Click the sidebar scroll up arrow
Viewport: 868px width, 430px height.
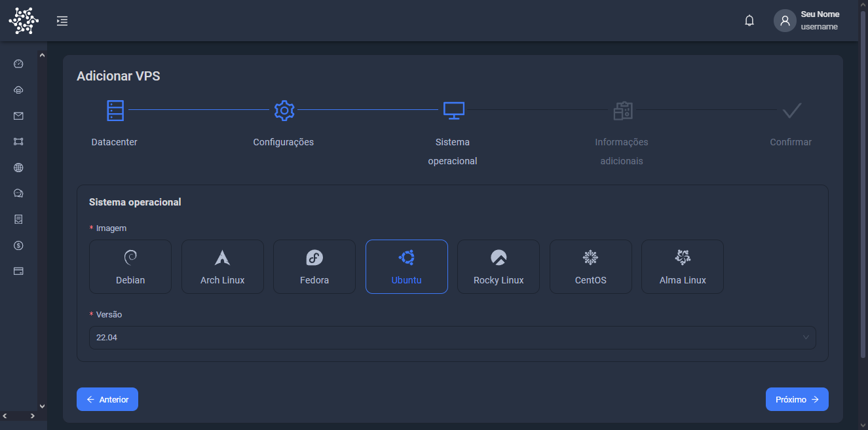click(x=43, y=55)
